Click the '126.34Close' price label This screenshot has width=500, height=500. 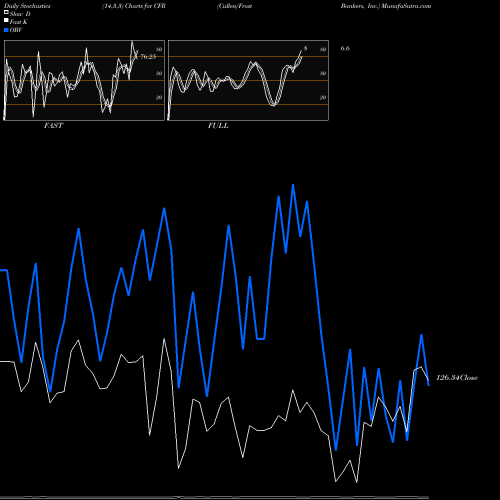(457, 378)
